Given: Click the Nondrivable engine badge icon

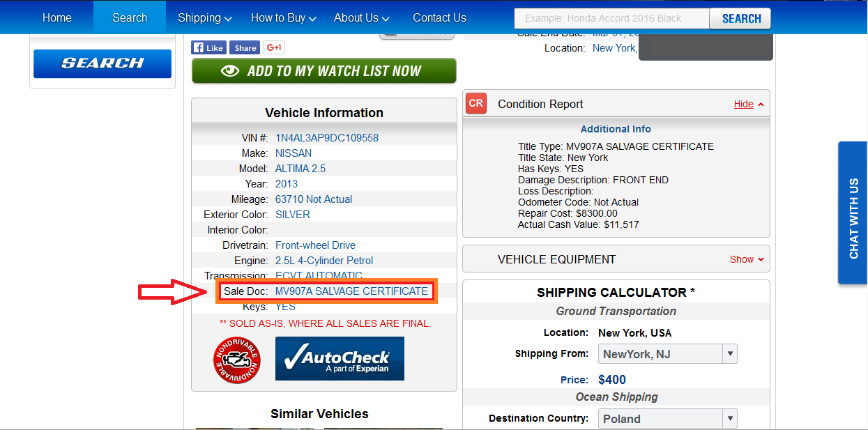Looking at the screenshot, I should (236, 360).
